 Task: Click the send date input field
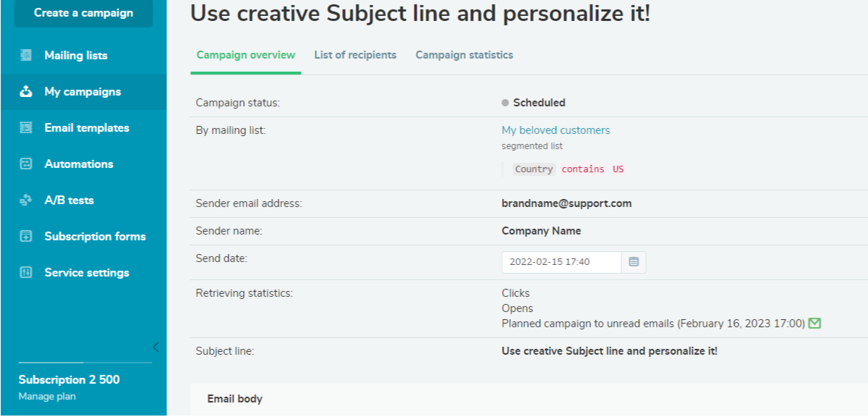561,262
